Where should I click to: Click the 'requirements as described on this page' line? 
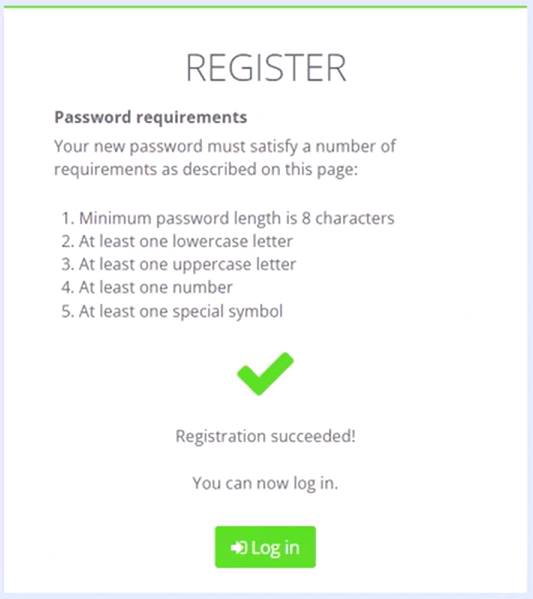click(x=206, y=169)
